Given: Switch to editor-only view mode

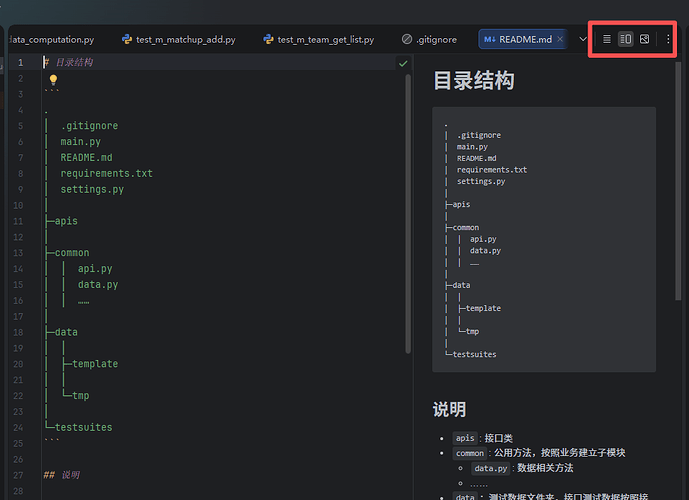Looking at the screenshot, I should pos(606,40).
